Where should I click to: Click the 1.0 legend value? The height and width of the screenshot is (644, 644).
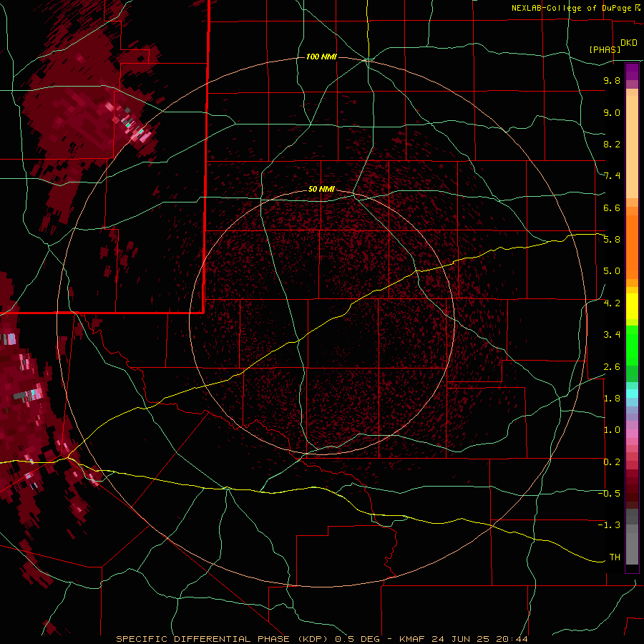point(612,430)
